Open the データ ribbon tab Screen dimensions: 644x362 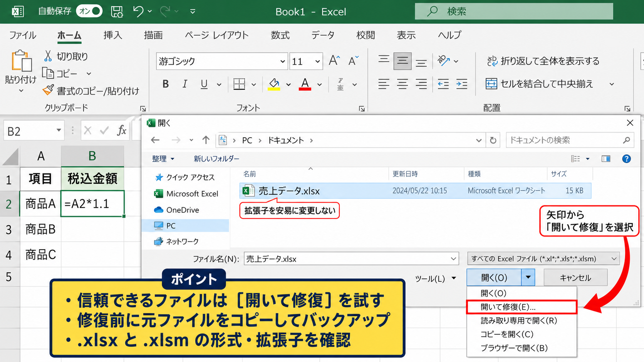point(323,35)
